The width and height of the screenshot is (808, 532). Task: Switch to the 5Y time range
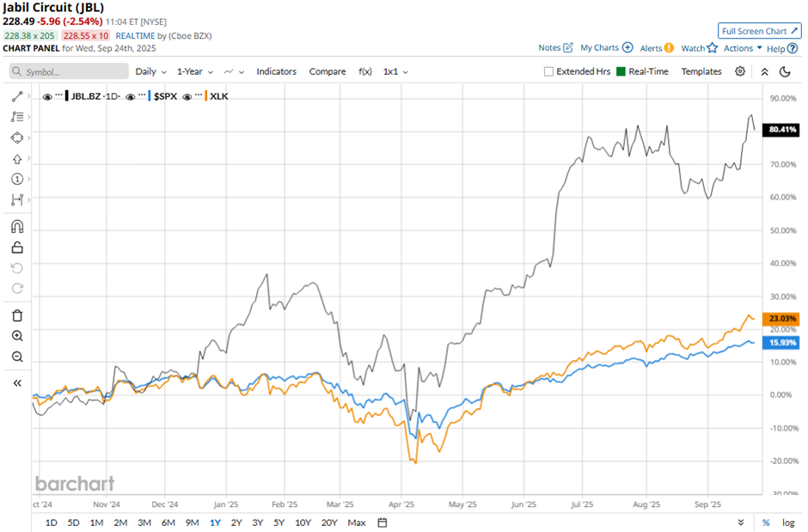click(279, 523)
